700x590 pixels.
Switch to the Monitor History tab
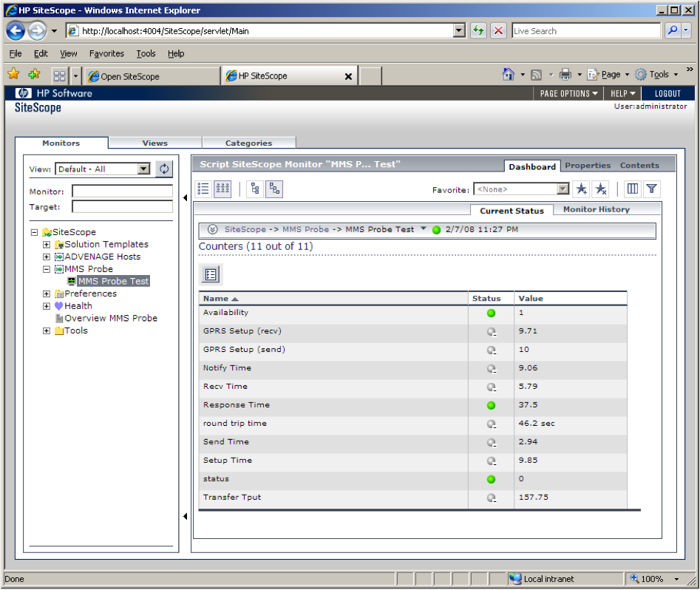coord(596,209)
